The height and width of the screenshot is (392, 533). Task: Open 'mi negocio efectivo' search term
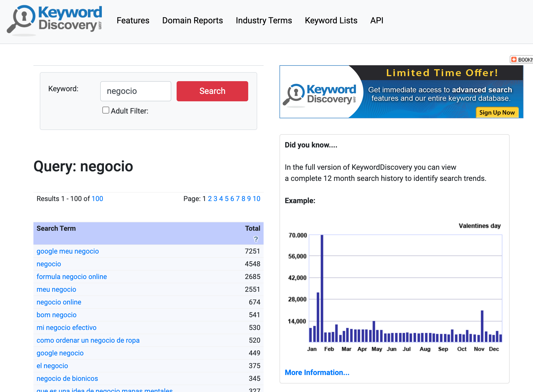(x=67, y=328)
